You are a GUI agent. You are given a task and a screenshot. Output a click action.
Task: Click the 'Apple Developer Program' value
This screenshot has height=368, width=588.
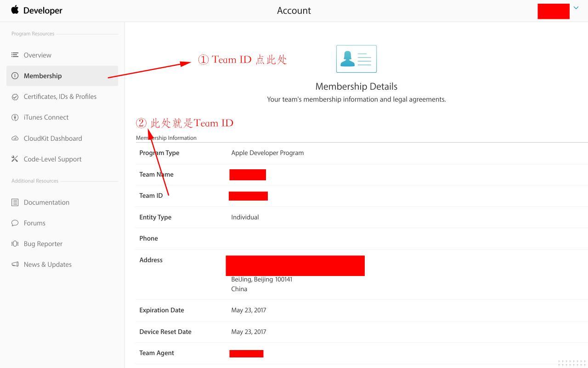pos(267,153)
